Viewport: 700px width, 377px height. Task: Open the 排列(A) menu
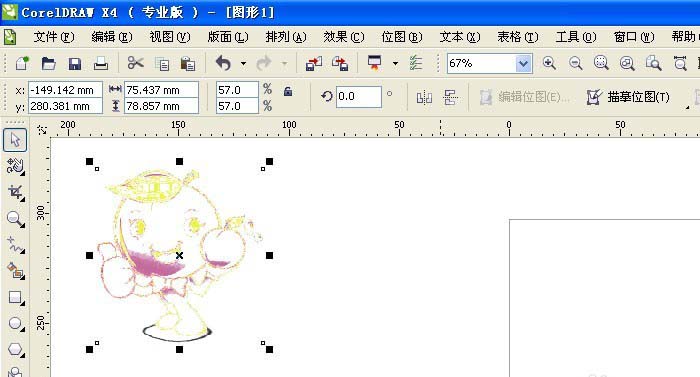pyautogui.click(x=286, y=37)
